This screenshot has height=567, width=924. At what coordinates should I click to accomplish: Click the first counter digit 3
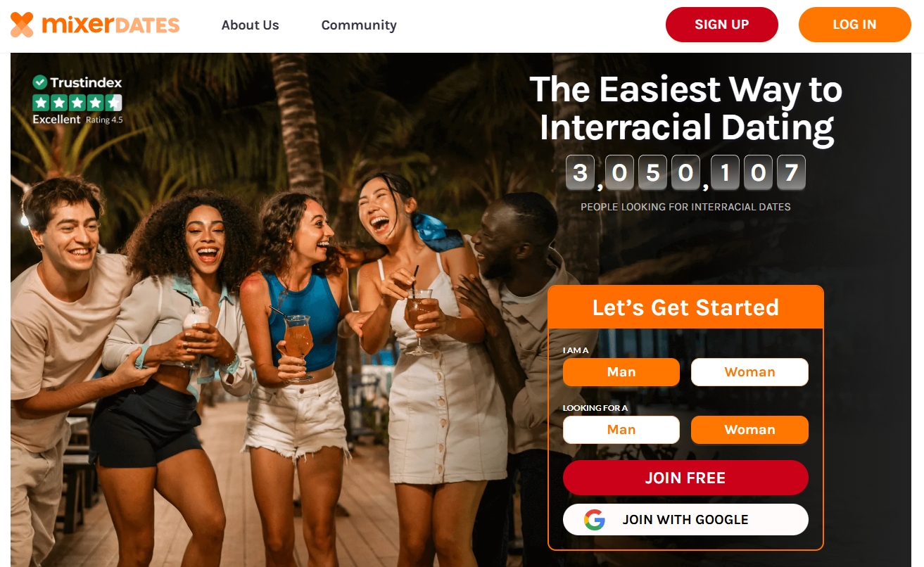pos(580,173)
